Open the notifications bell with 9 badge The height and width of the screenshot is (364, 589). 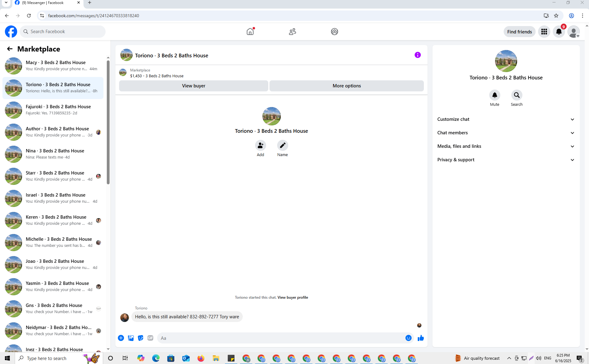tap(559, 32)
